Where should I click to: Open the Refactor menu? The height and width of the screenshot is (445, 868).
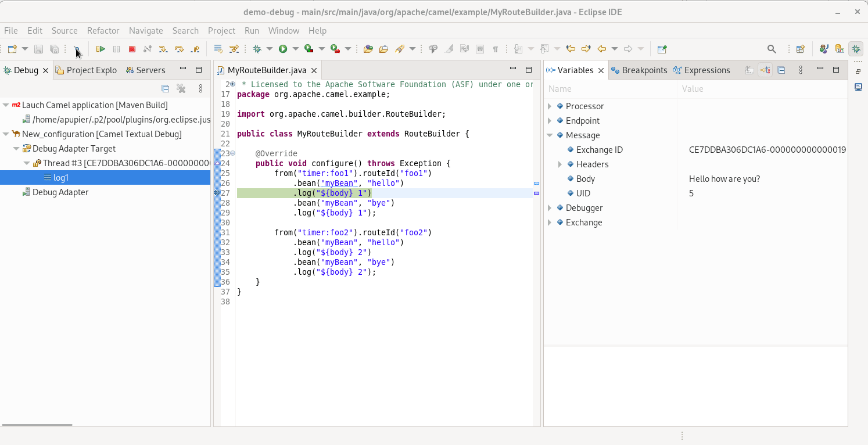click(103, 30)
